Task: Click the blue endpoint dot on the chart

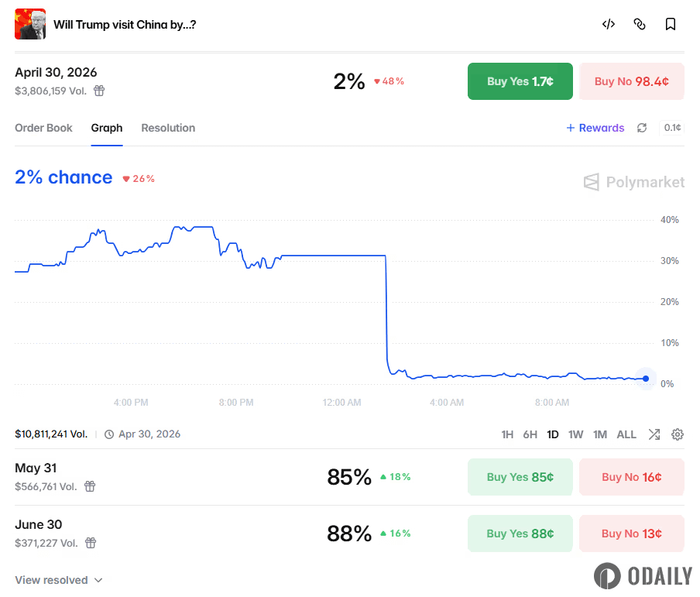Action: pos(646,379)
